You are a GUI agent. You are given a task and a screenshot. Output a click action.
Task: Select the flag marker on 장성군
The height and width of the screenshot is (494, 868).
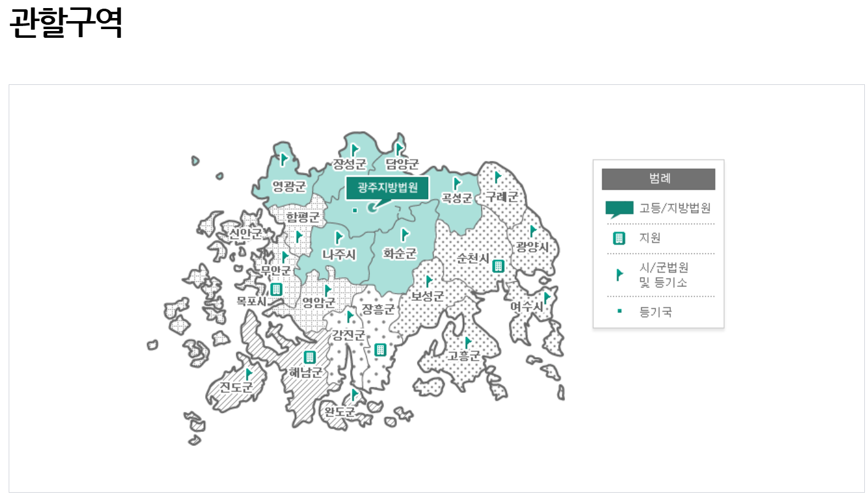pyautogui.click(x=354, y=149)
